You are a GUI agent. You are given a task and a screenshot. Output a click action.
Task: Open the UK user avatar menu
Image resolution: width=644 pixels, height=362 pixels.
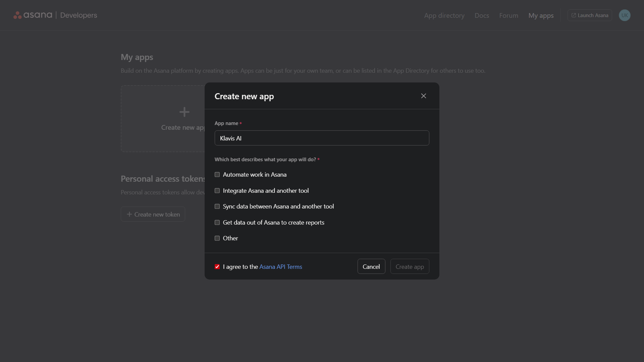coord(625,15)
